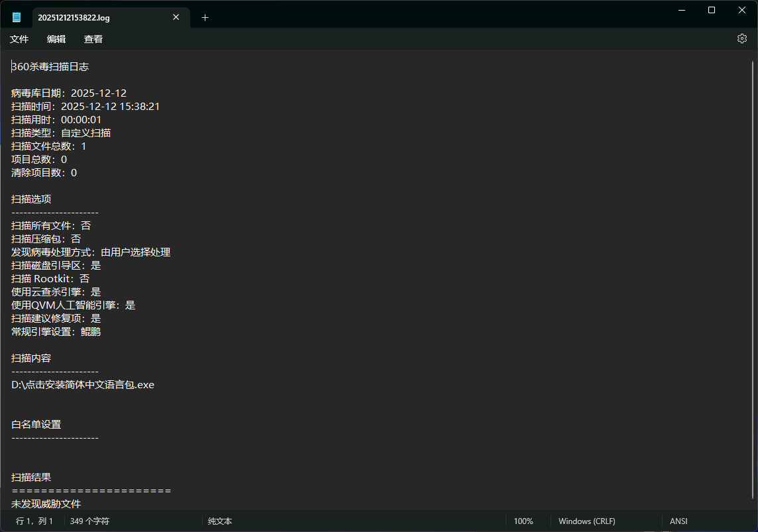Click the line 病毒库日期：2025-12-12
Viewport: 758px width, 532px height.
69,93
